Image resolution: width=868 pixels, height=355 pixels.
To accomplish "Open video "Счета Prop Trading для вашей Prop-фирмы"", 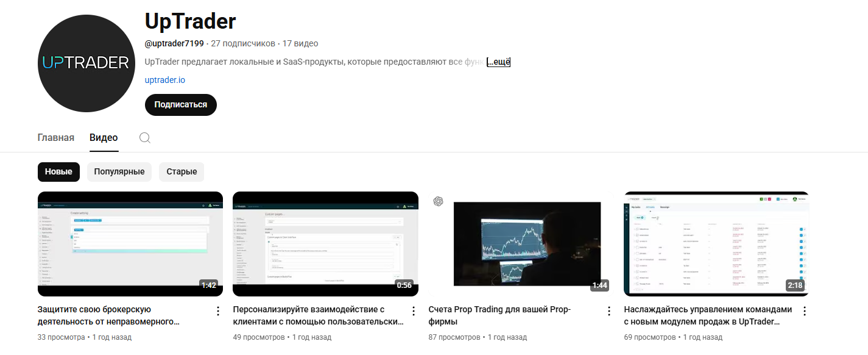I will [x=500, y=315].
